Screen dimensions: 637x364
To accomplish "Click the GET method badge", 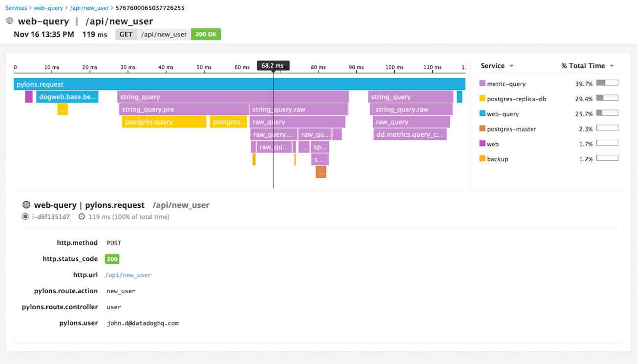I will pos(126,34).
